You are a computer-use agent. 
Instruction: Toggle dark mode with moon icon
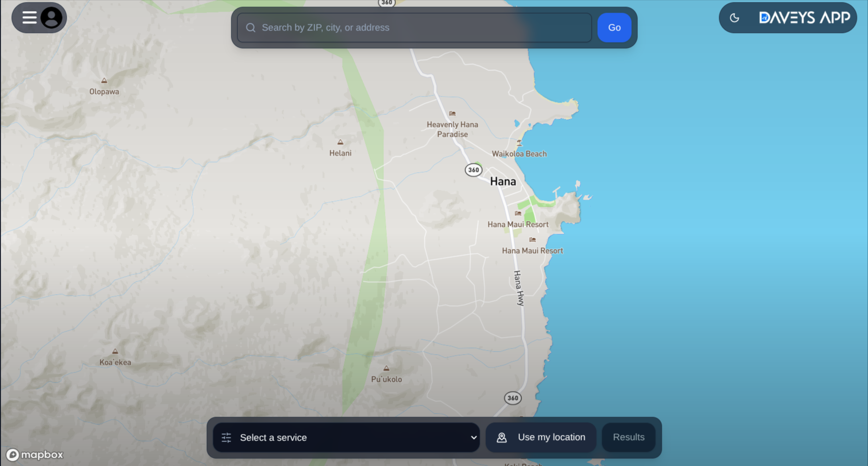click(x=734, y=18)
